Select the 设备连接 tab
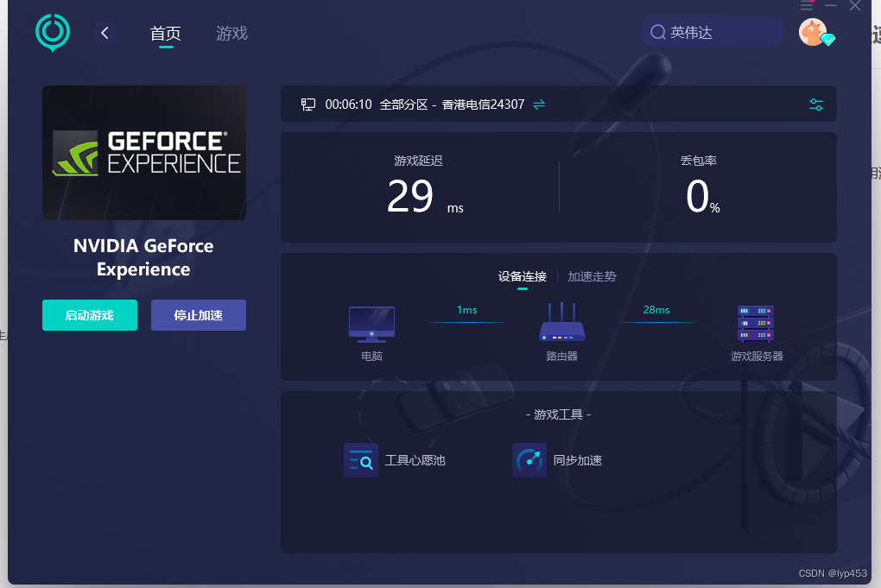 (522, 276)
